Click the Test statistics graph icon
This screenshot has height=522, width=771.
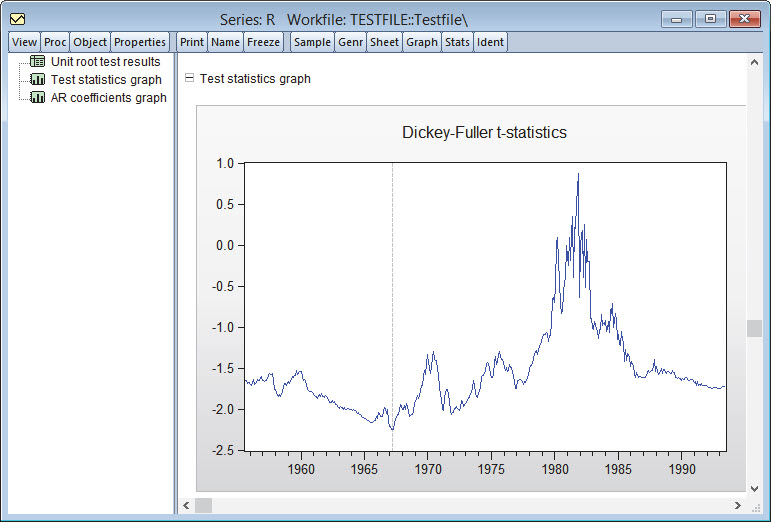(37, 80)
